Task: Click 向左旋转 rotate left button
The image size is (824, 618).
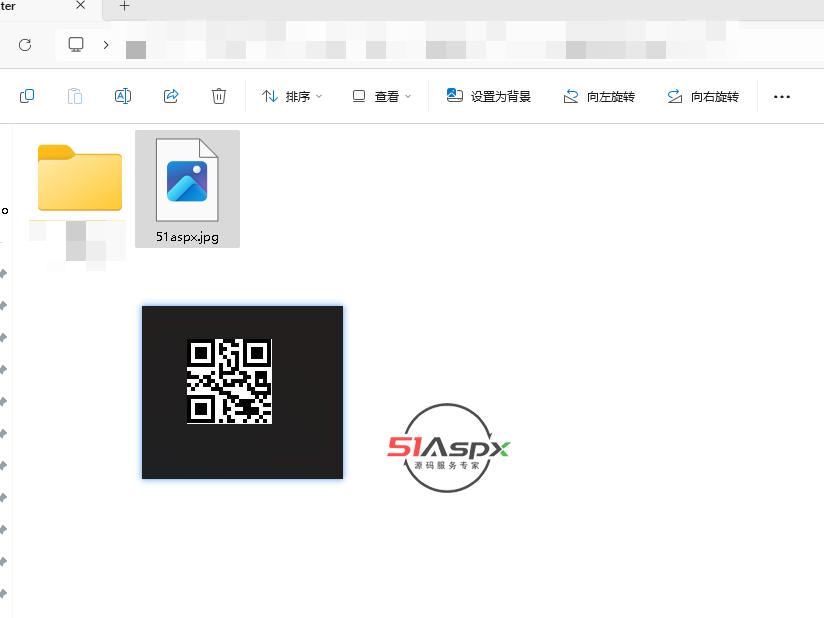Action: click(599, 97)
